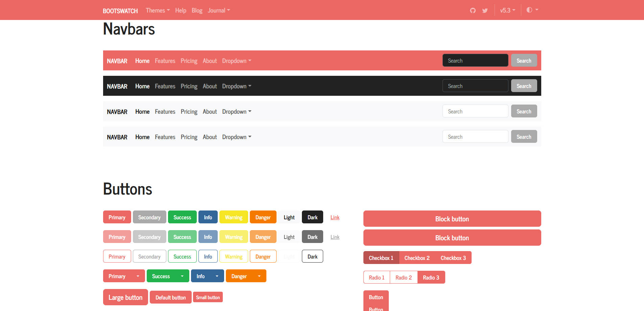This screenshot has width=644, height=311.
Task: Open the GitHub icon link
Action: pos(473,10)
